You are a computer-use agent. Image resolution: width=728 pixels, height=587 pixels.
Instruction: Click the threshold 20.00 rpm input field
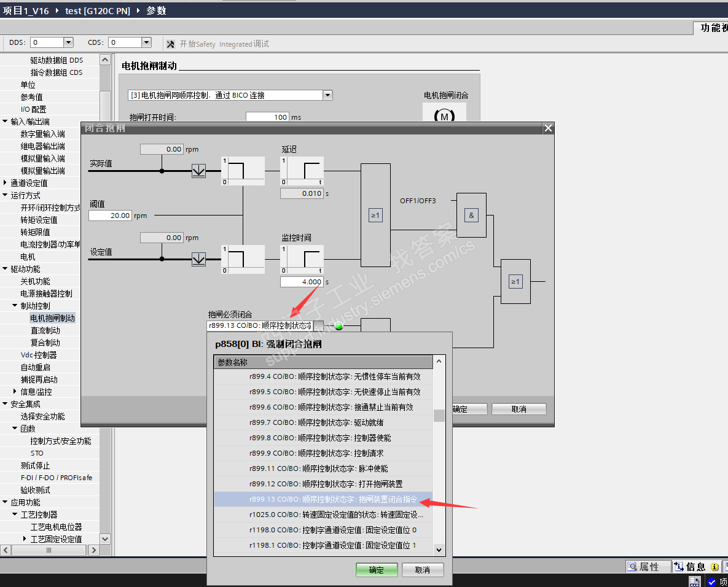click(x=110, y=216)
